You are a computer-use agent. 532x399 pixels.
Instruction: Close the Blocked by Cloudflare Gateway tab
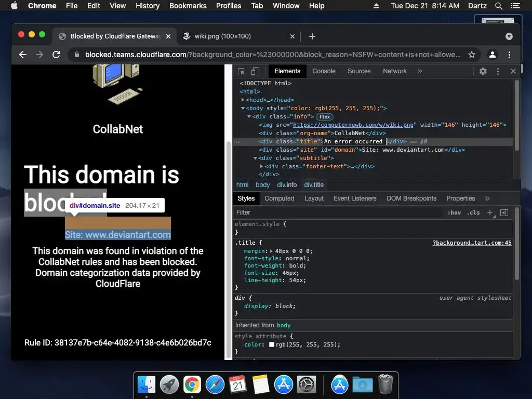[x=168, y=36]
